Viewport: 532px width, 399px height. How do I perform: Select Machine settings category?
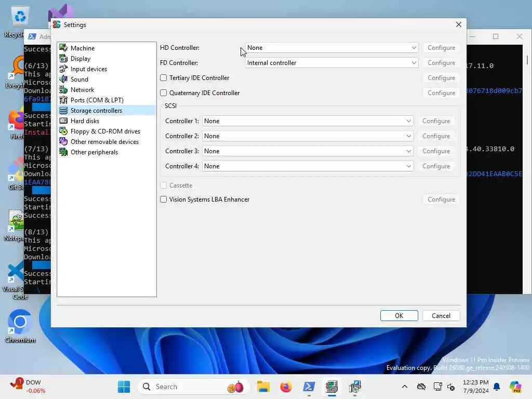[x=83, y=48]
